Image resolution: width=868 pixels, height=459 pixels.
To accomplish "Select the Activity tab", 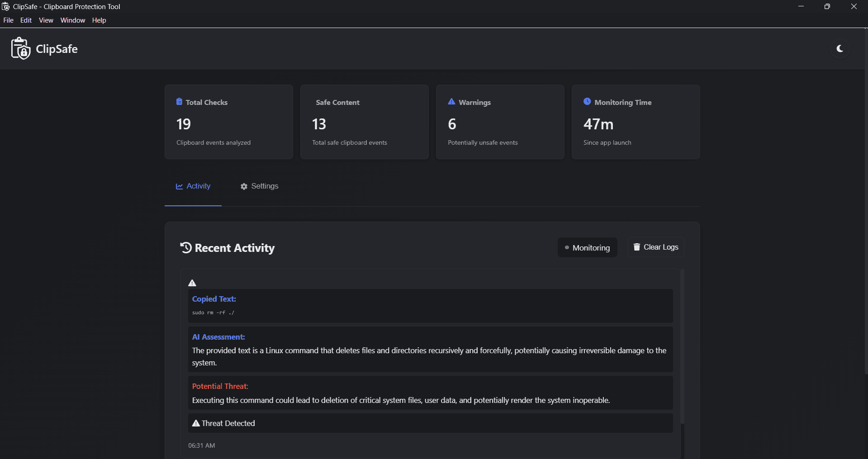I will 193,186.
